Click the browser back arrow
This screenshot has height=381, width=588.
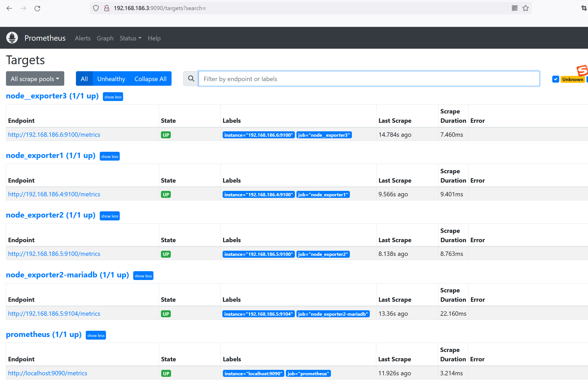click(9, 8)
